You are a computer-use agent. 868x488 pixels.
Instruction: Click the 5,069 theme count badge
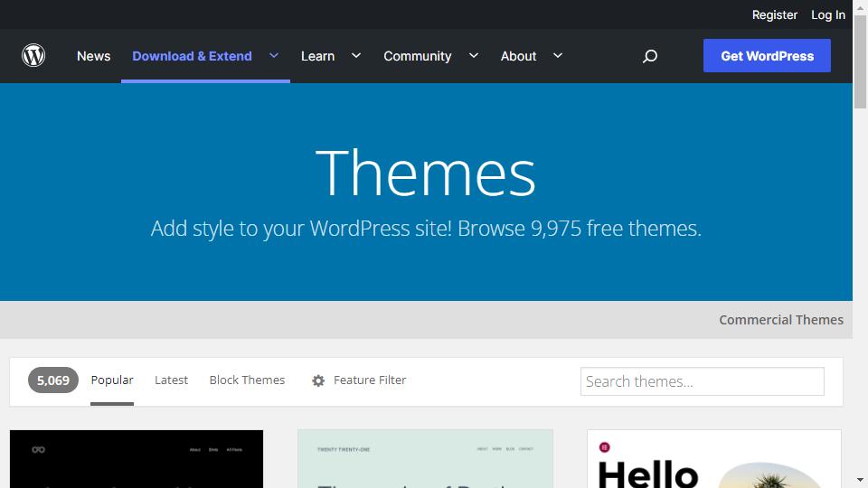click(x=53, y=380)
